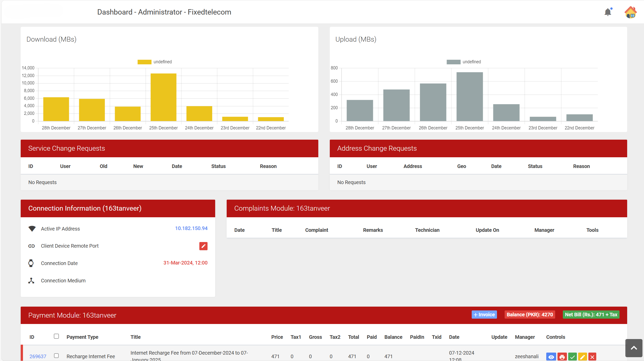
Task: Click the tallest bar for 25th December downloads
Action: tap(163, 97)
